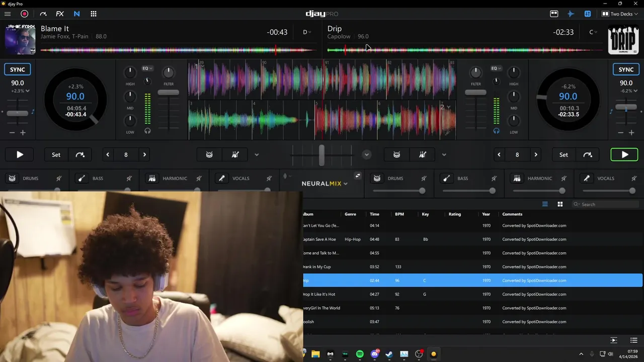The height and width of the screenshot is (362, 644).
Task: Solo HARMONIC on the left deck
Action: tap(151, 178)
